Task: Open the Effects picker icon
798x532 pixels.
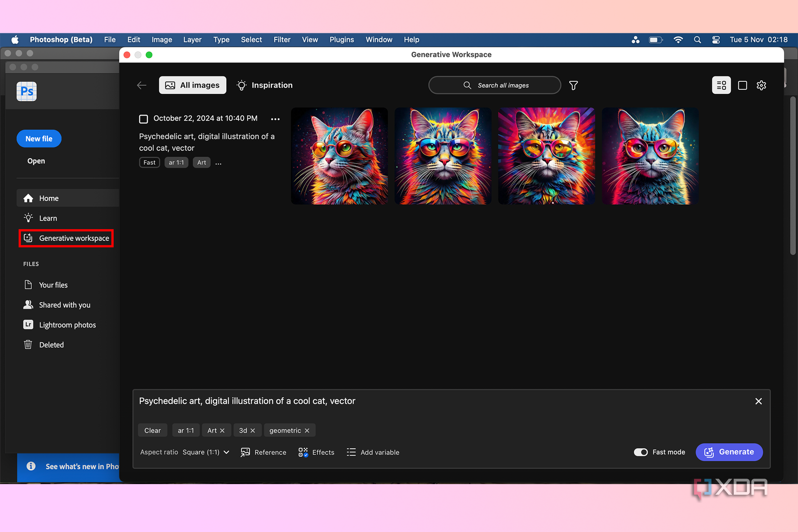Action: click(x=303, y=452)
